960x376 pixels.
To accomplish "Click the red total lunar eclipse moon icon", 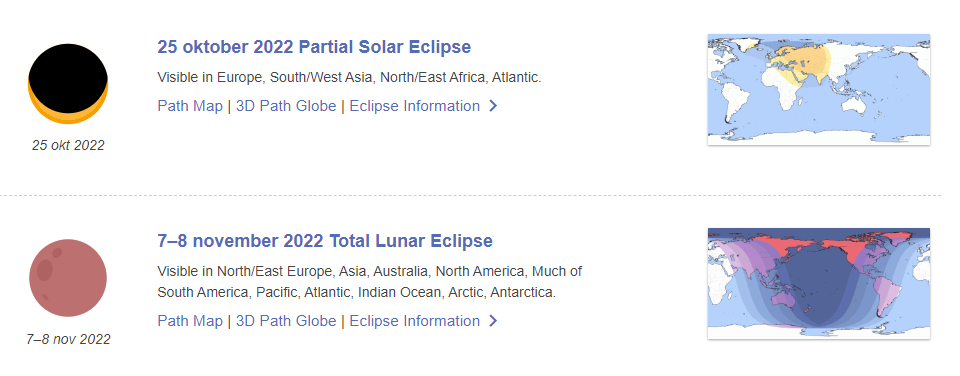I will pyautogui.click(x=68, y=278).
